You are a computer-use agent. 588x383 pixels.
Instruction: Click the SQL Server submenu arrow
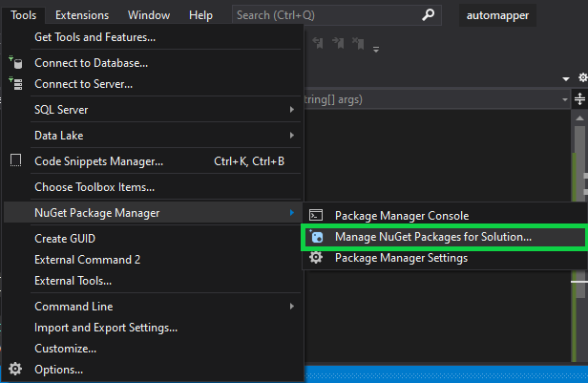[292, 110]
